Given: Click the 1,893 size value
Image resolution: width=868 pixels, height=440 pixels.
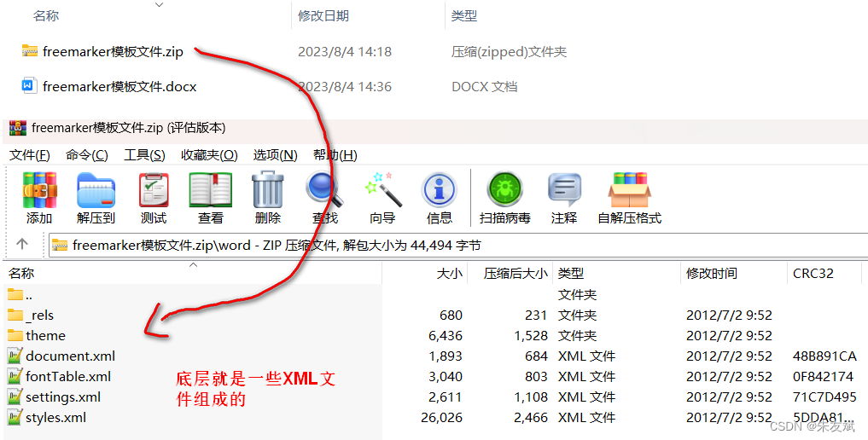Looking at the screenshot, I should [446, 356].
